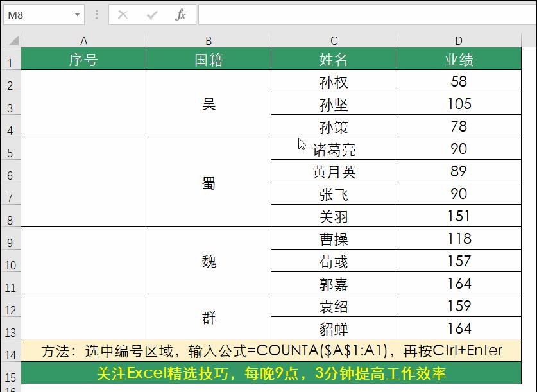Select the merged cell containing 蜀
This screenshot has height=392, width=537.
click(x=207, y=182)
